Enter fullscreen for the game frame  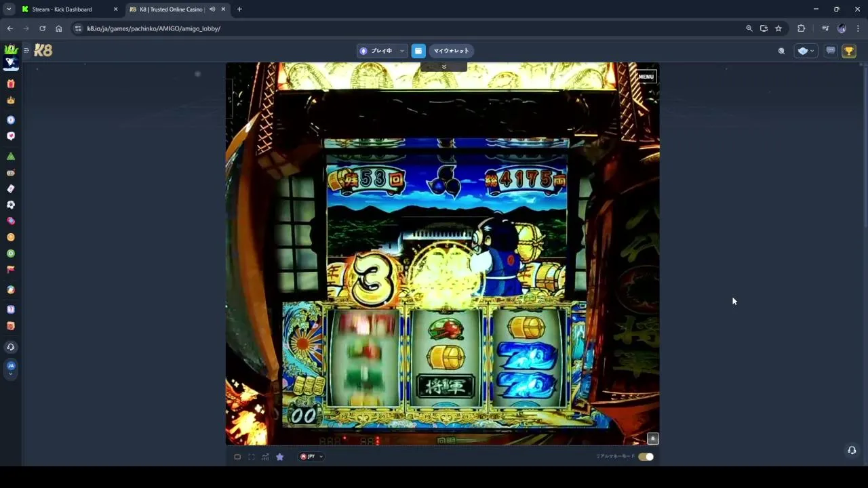coord(252,457)
